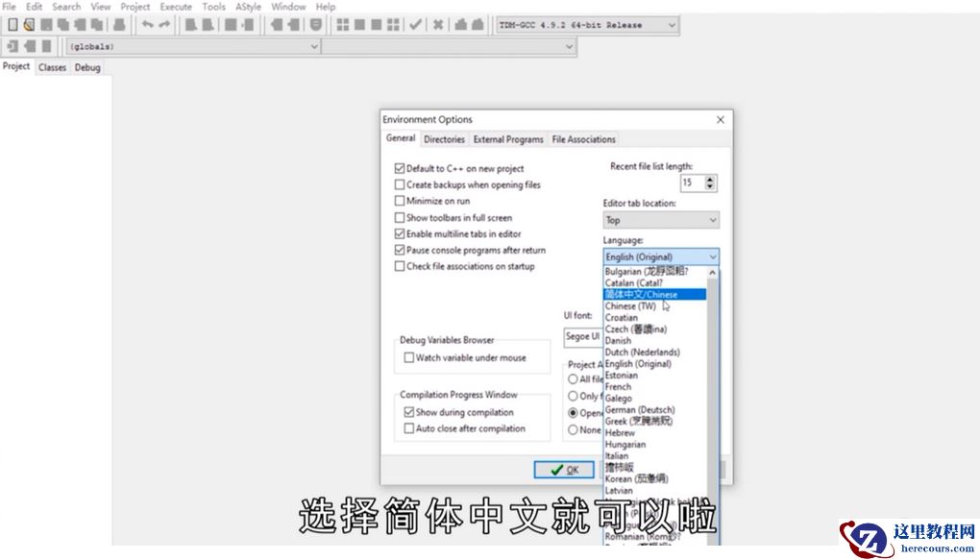This screenshot has width=980, height=560.
Task: Open the Tools menu
Action: 213,7
